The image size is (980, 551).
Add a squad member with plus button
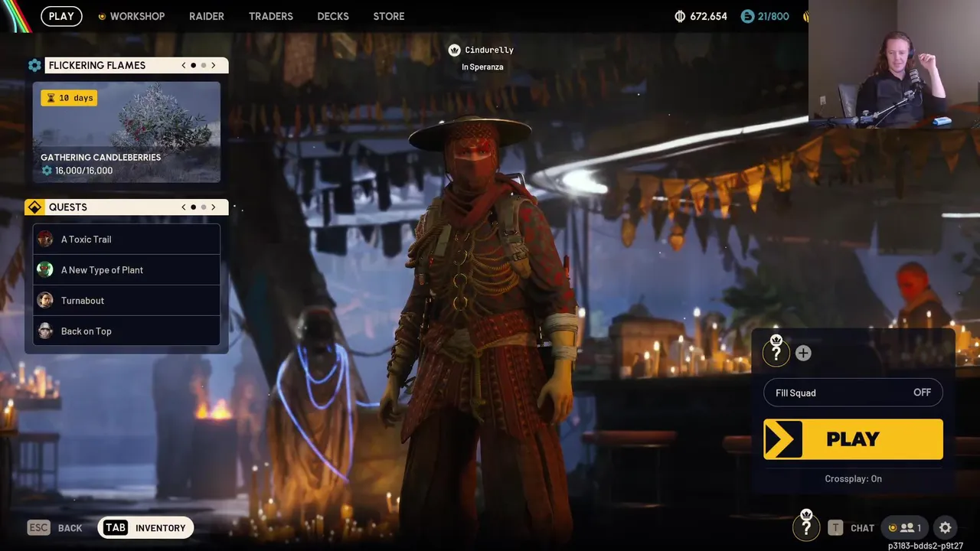coord(803,353)
